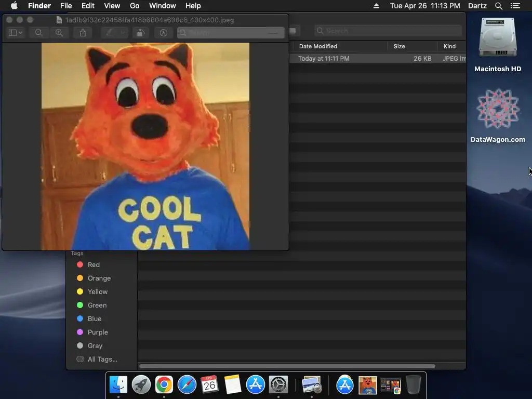Open the Go menu
Viewport: 532px width, 399px height.
coord(135,6)
